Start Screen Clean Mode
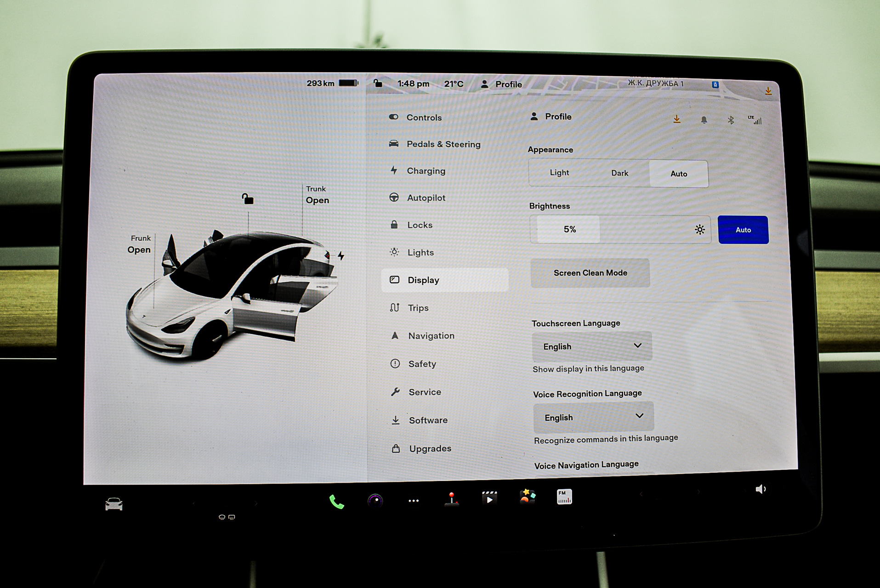The width and height of the screenshot is (880, 588). pyautogui.click(x=590, y=273)
